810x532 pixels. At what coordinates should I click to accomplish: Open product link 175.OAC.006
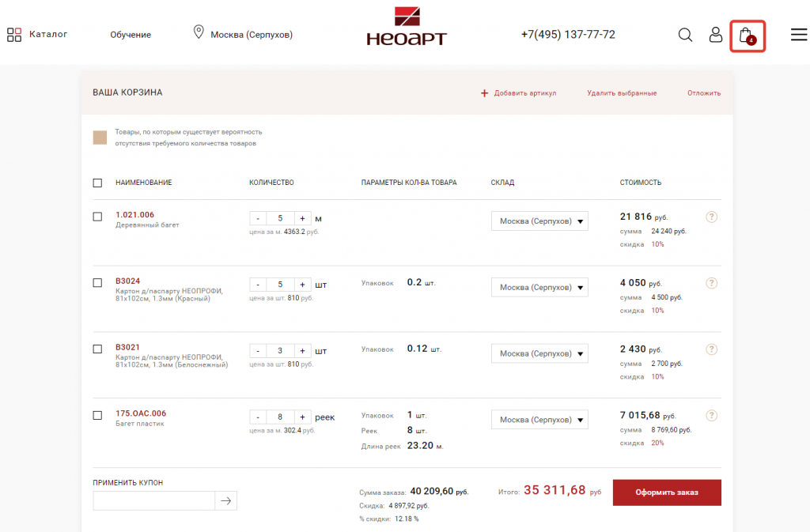(x=141, y=413)
